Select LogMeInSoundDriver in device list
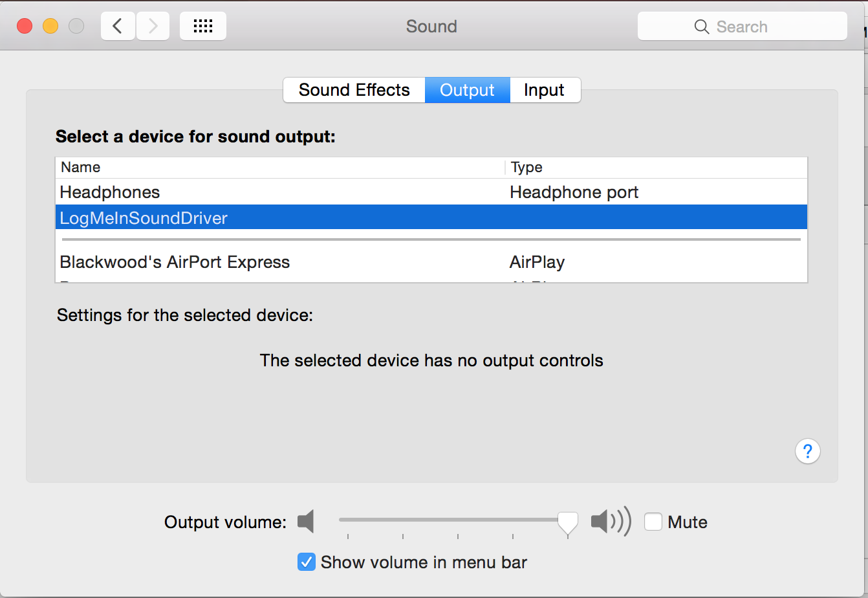The height and width of the screenshot is (598, 868). 144,218
